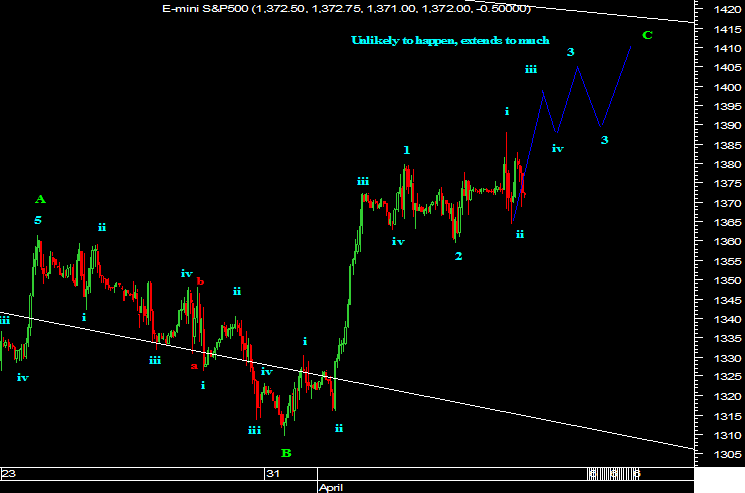Click the 1330 price axis label
745x493 pixels.
[727, 358]
